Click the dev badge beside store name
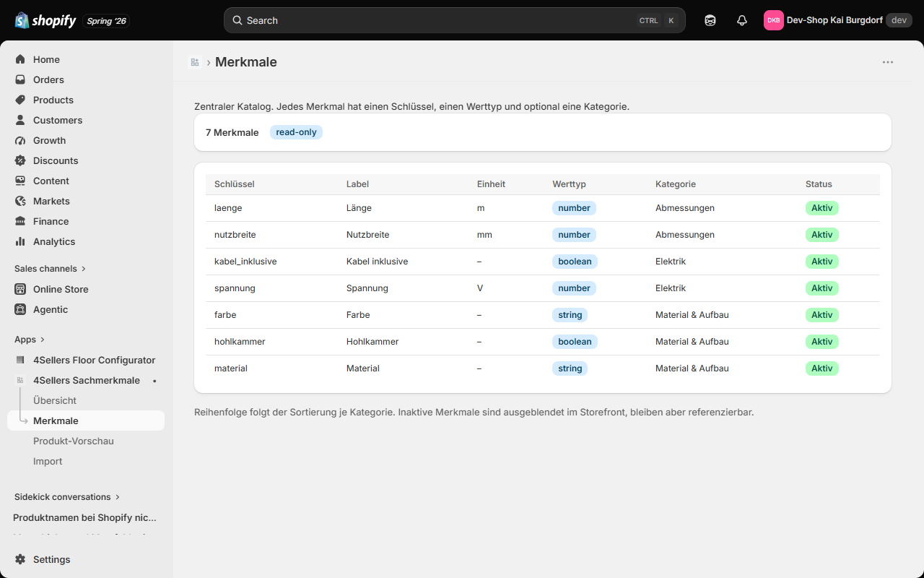Image resolution: width=924 pixels, height=578 pixels. coord(899,20)
